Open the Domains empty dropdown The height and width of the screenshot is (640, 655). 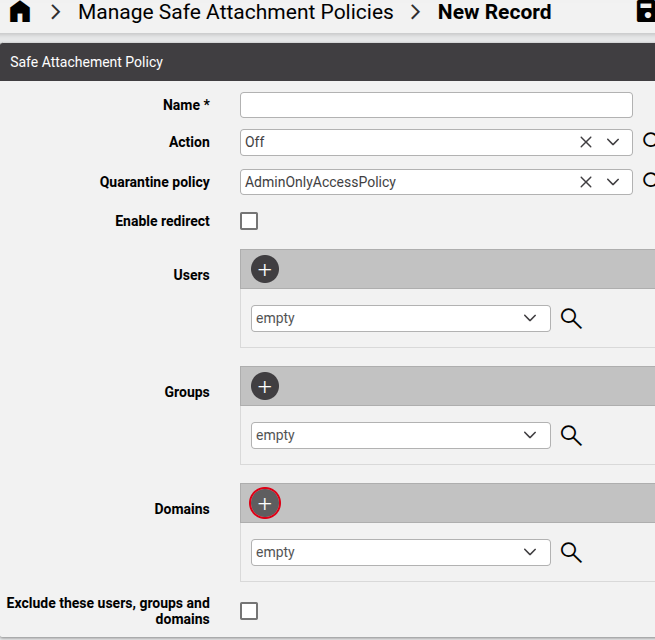(x=401, y=552)
